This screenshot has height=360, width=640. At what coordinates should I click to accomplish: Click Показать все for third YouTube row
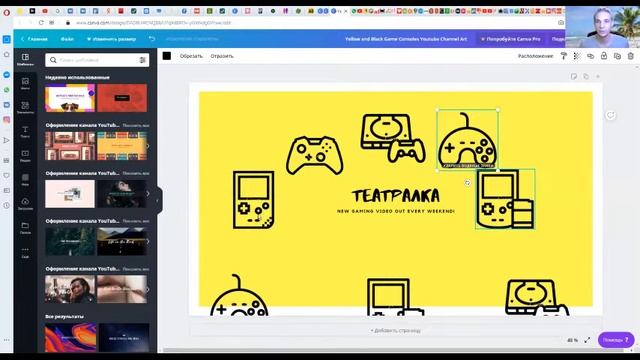[x=136, y=221]
